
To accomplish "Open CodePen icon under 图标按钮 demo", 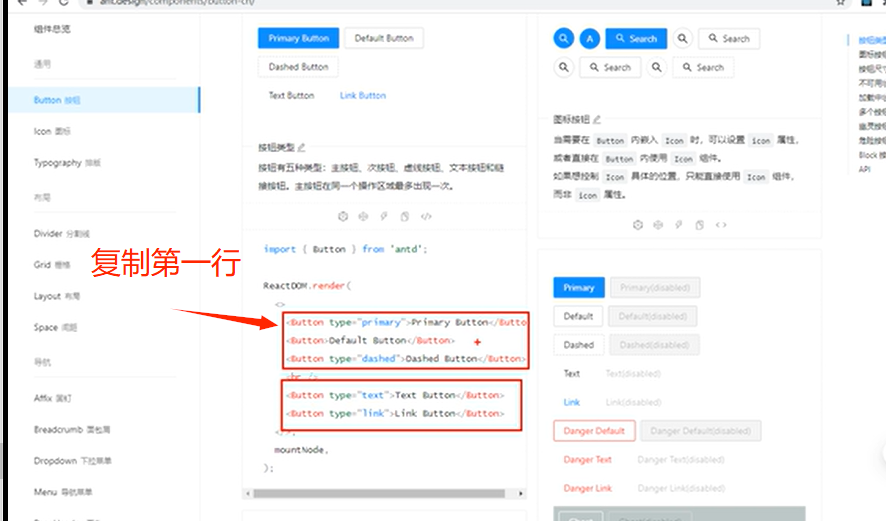I will tap(658, 225).
